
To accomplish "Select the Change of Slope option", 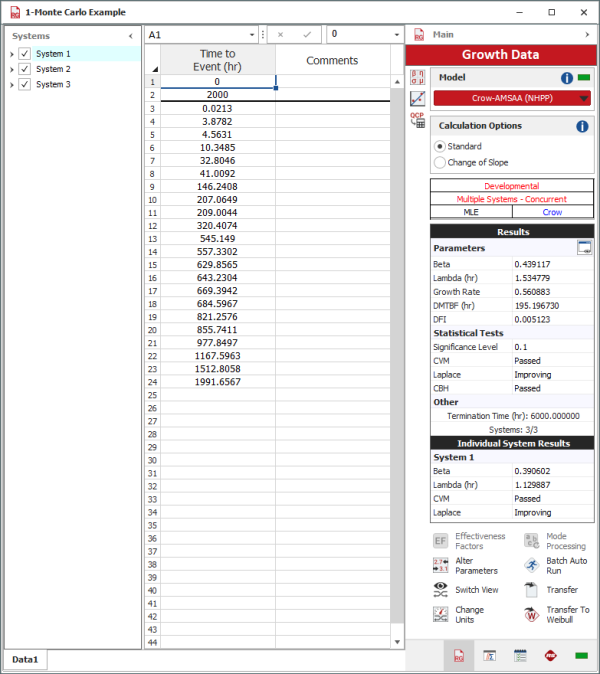I will pos(441,162).
